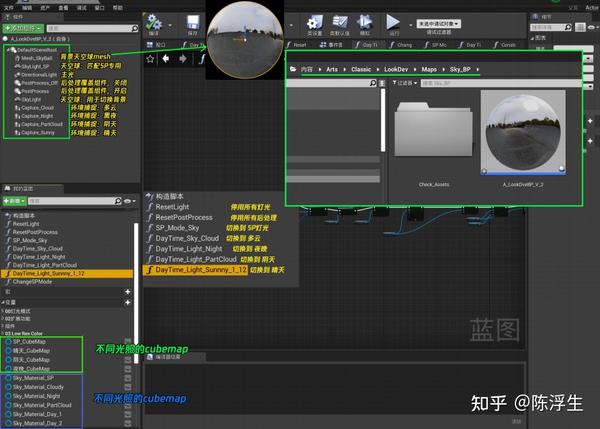Toggle visibility eye for SP_CubeMap variable

(128, 341)
